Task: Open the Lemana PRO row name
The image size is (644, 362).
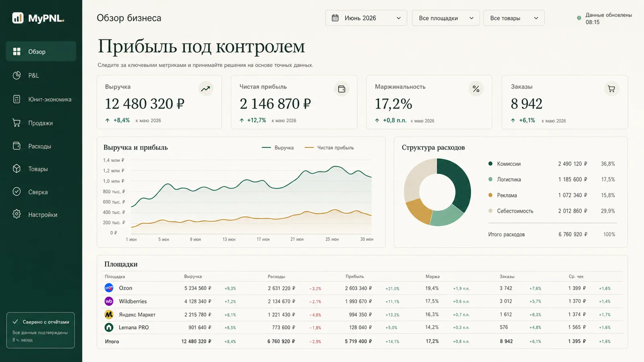Action: 134,327
